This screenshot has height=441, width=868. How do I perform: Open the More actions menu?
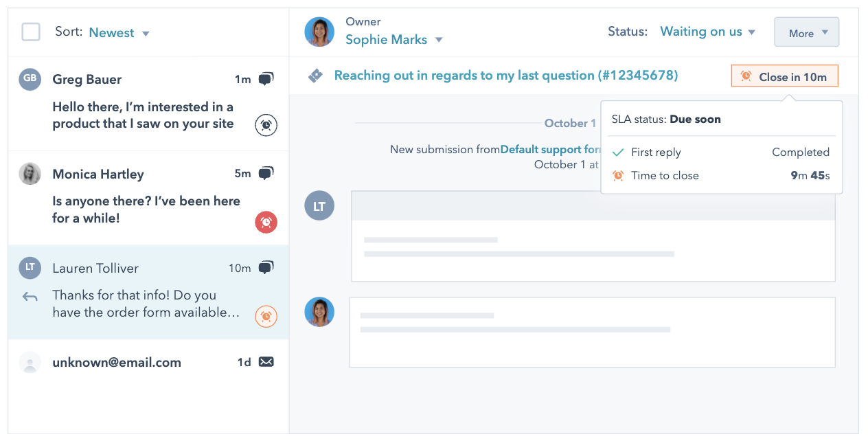click(806, 33)
